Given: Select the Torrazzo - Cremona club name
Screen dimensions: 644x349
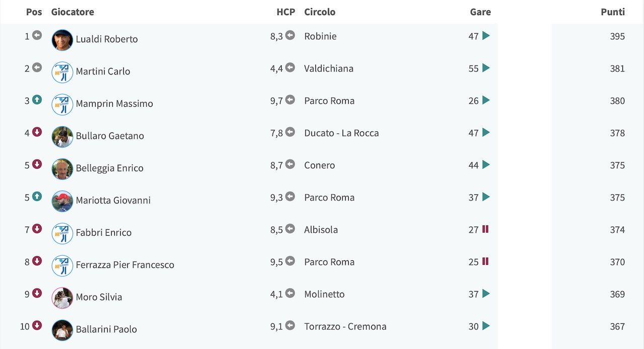Looking at the screenshot, I should (345, 326).
